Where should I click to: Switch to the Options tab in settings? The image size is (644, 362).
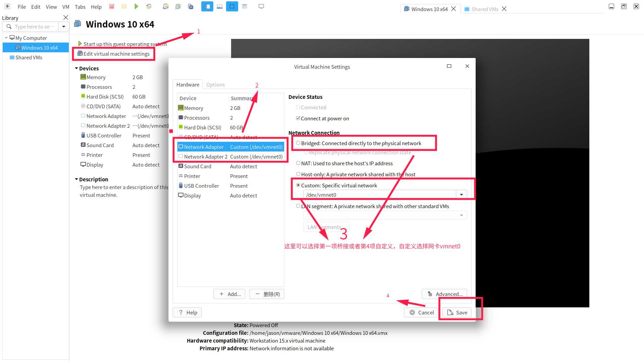pos(215,84)
